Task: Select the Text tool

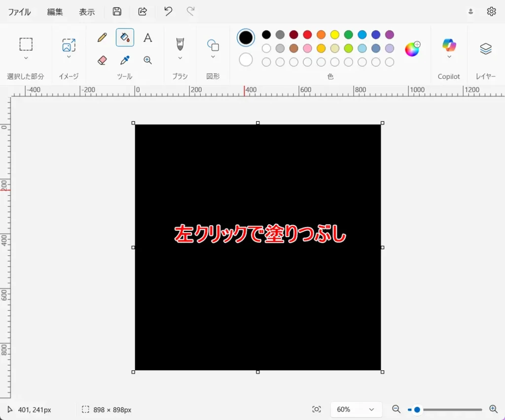Action: click(148, 37)
